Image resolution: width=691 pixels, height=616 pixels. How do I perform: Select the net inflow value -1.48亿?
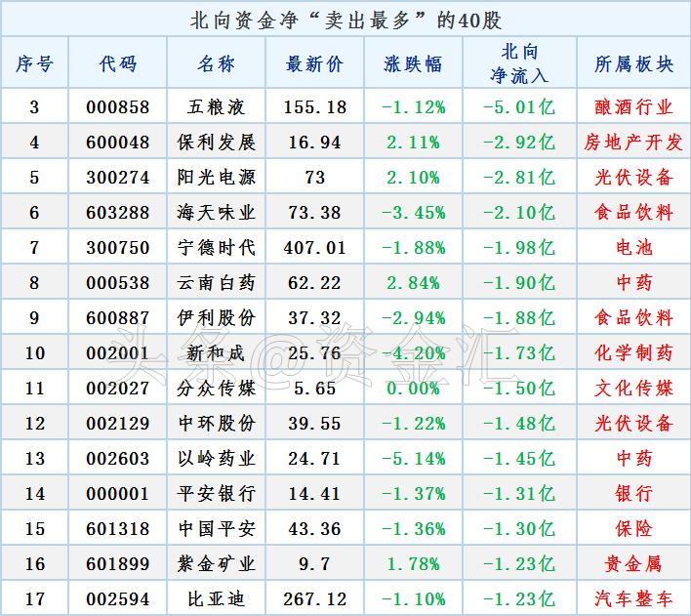point(519,424)
